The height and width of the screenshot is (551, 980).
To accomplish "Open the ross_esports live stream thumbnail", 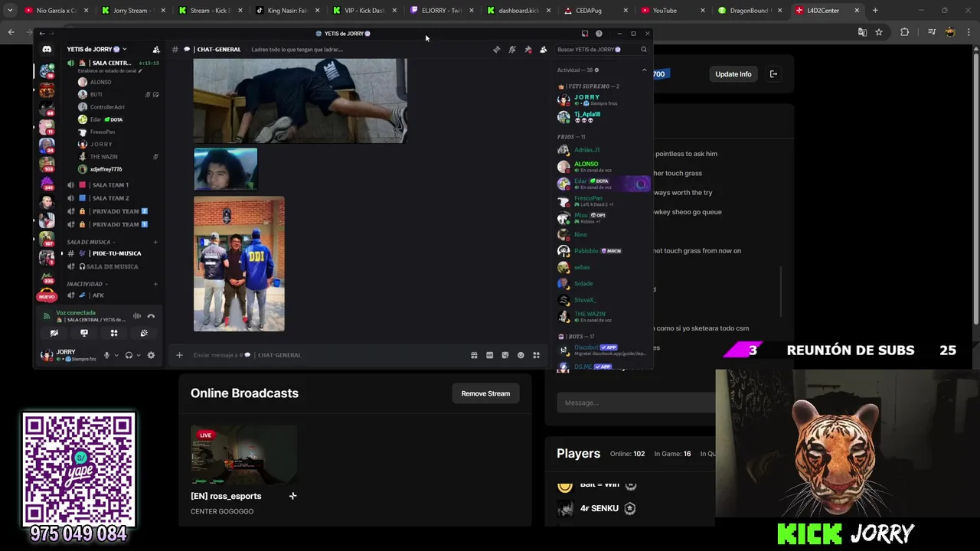I will coord(243,455).
